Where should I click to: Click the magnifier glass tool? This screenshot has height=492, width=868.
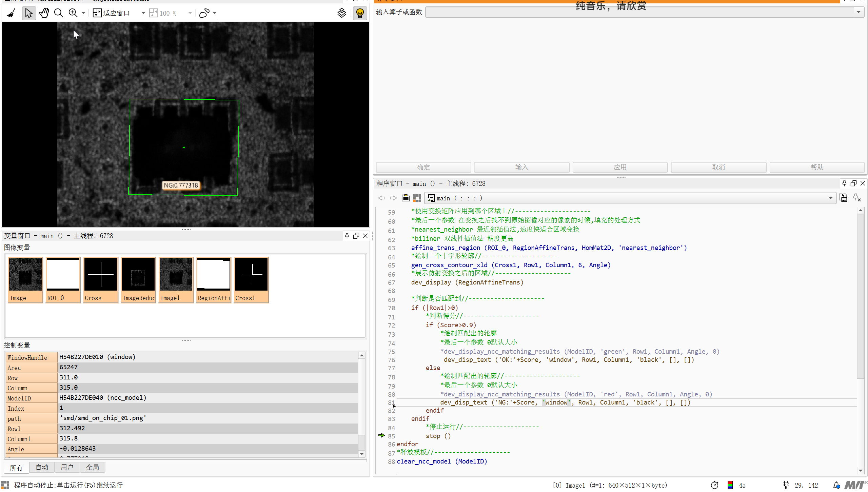[59, 13]
